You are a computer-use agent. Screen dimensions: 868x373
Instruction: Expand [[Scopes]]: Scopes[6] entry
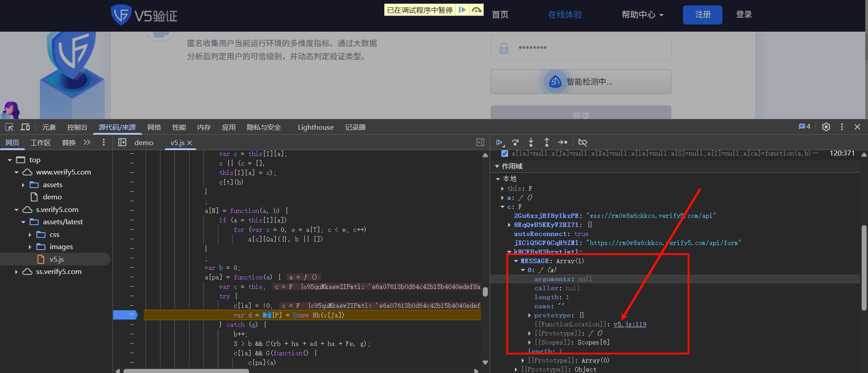tap(529, 342)
